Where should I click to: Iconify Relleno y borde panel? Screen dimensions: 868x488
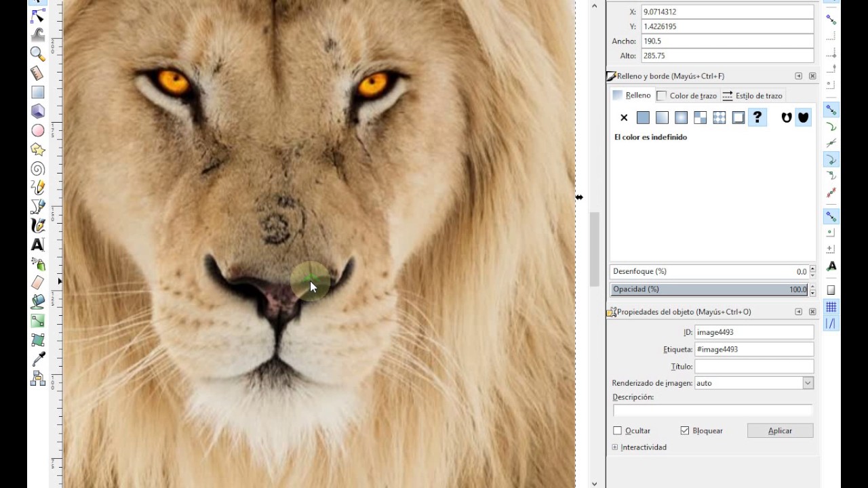coord(798,76)
